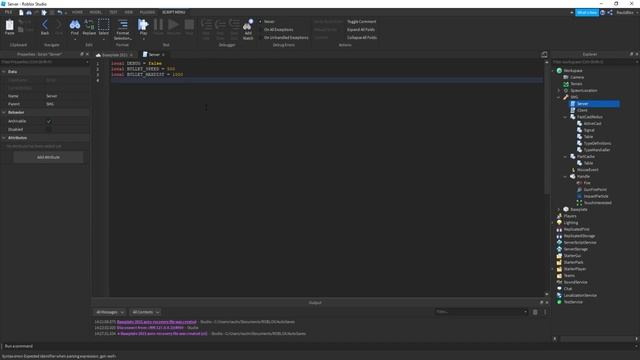The image size is (640, 360).
Task: Click the Client script icon in Explorer
Action: coord(573,110)
